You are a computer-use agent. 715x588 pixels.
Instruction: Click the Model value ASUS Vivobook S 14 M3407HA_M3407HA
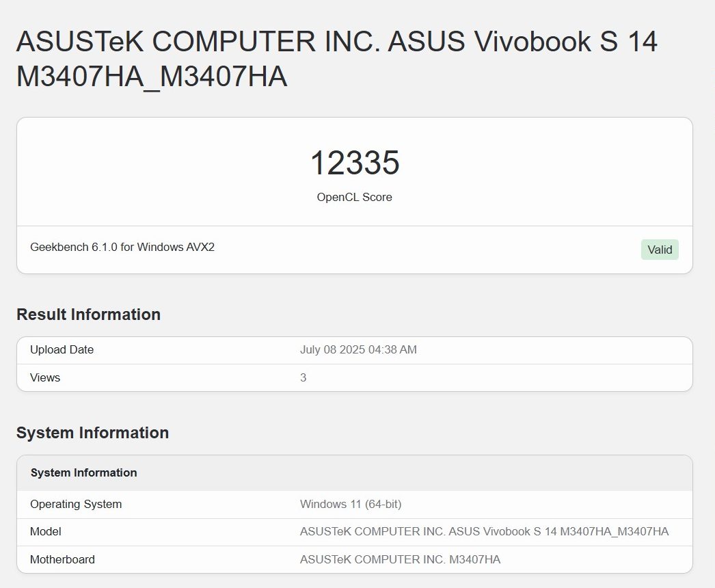[484, 531]
